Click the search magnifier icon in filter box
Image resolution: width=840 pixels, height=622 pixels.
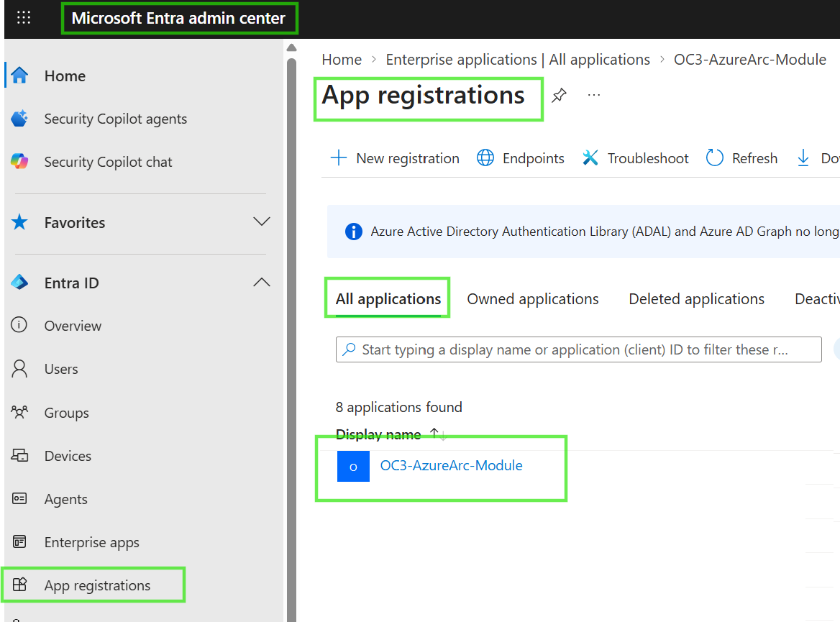(350, 349)
